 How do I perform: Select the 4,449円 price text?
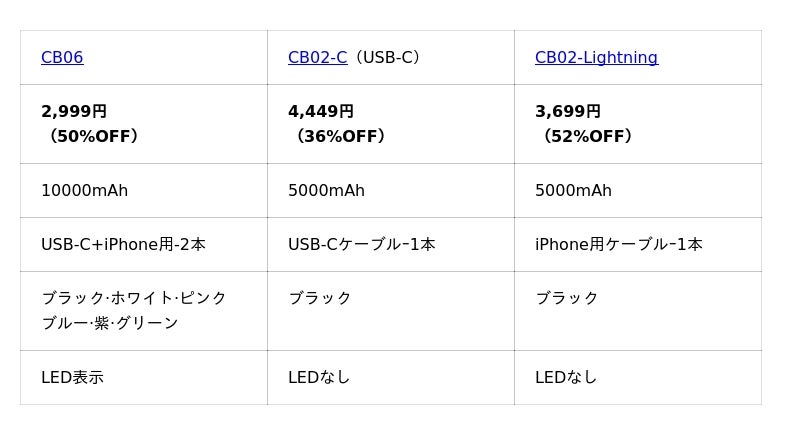(x=321, y=112)
